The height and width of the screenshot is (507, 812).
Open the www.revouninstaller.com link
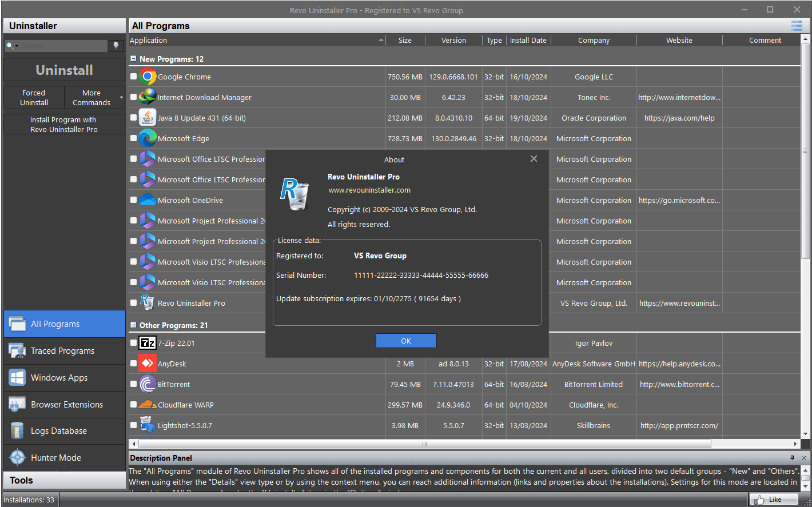369,190
